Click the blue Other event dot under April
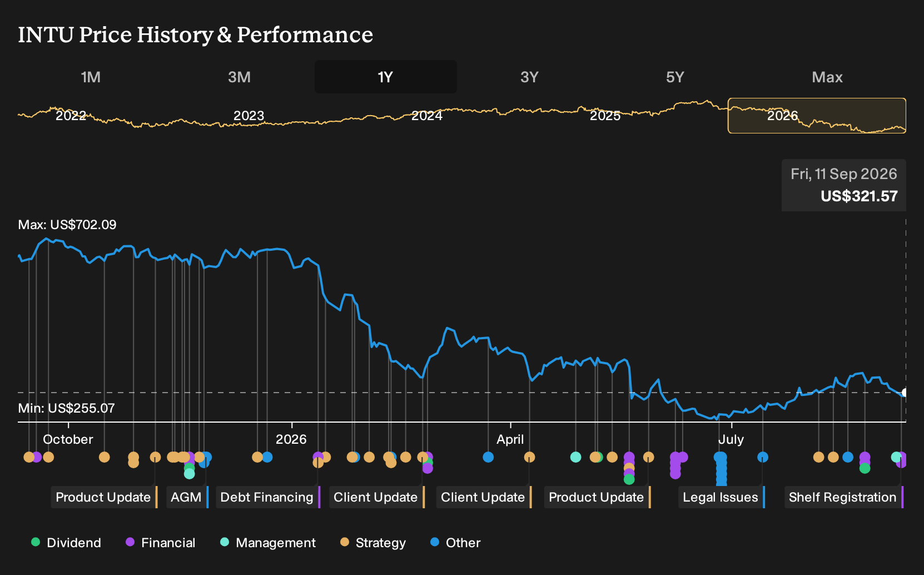Image resolution: width=924 pixels, height=575 pixels. pos(488,457)
